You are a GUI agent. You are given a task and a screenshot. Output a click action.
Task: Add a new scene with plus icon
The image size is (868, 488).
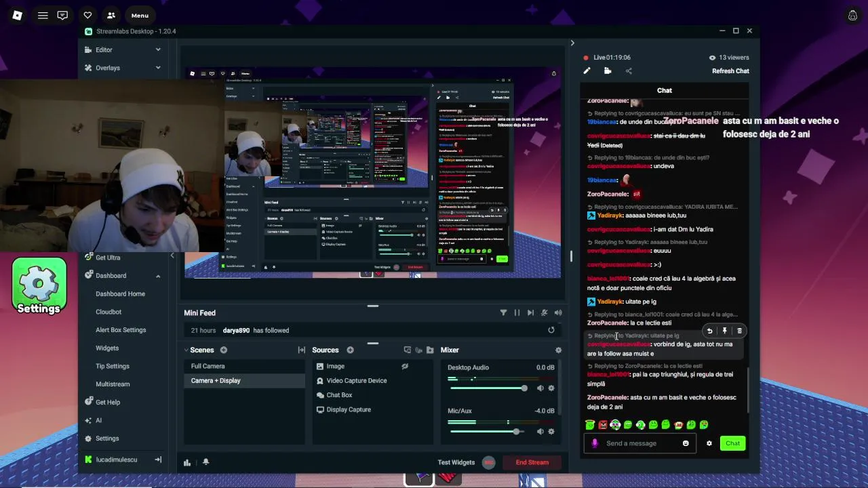[224, 350]
